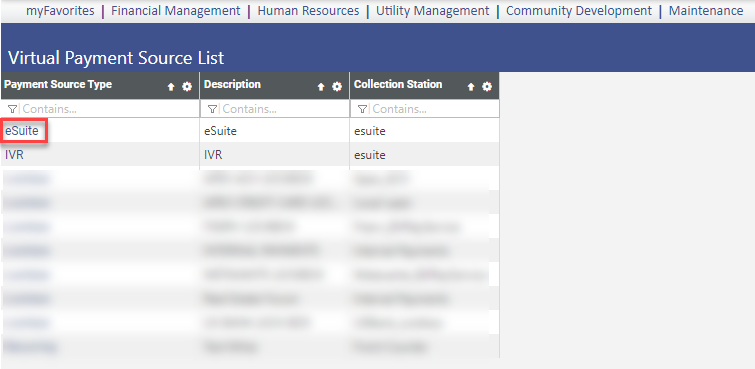755x369 pixels.
Task: Open Description column gear settings
Action: click(x=337, y=87)
